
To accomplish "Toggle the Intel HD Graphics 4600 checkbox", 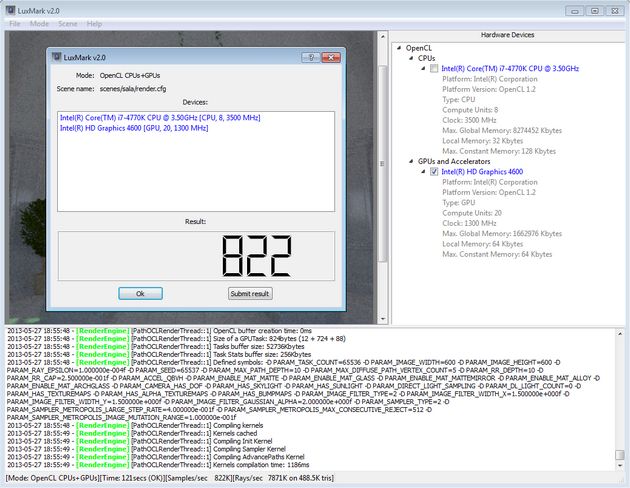I will coord(434,172).
